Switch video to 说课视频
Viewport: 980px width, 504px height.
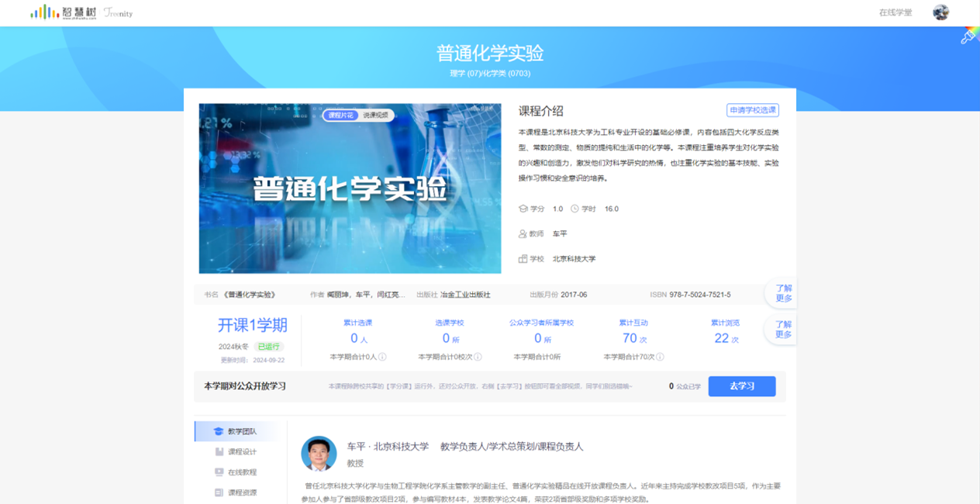376,116
